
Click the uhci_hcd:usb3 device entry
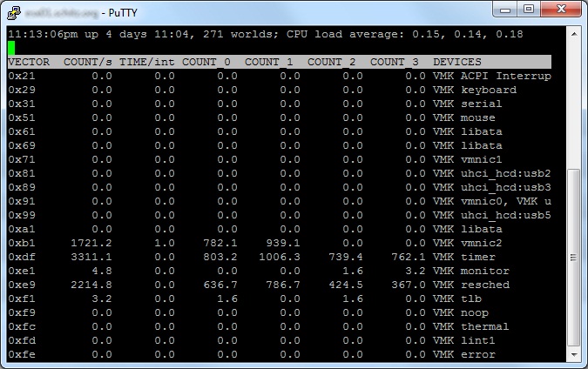[x=506, y=187]
